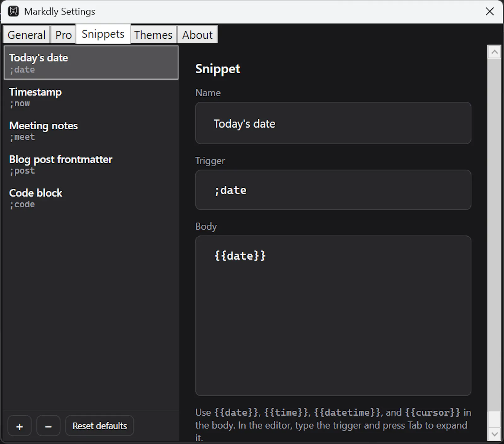The image size is (504, 444).
Task: Click the {{cursor}} placeholder in help text
Action: [x=432, y=413]
